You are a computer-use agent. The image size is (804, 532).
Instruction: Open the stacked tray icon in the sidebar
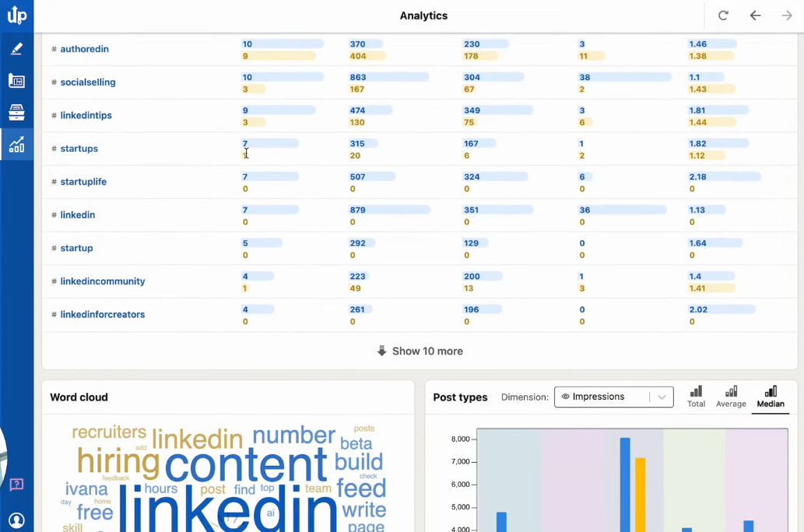(x=16, y=113)
